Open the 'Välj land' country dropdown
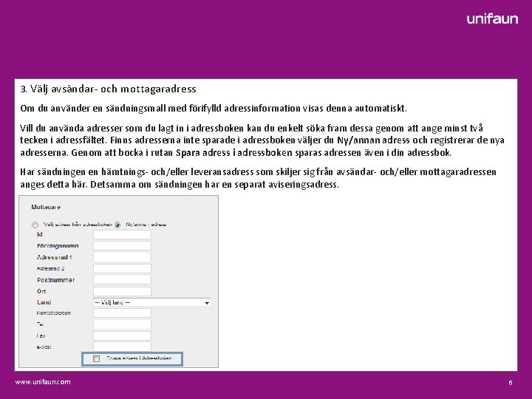This screenshot has height=399, width=532. [152, 302]
